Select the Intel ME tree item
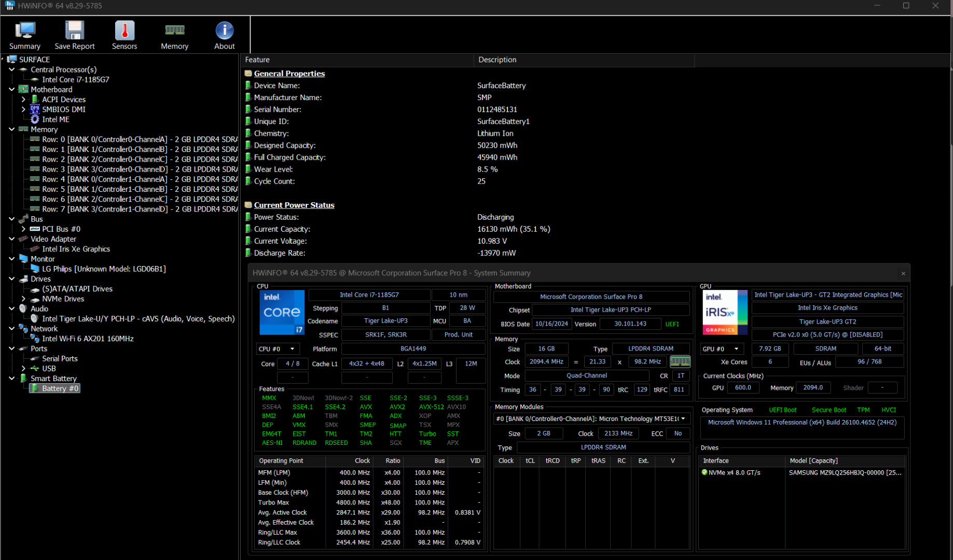 (x=56, y=119)
